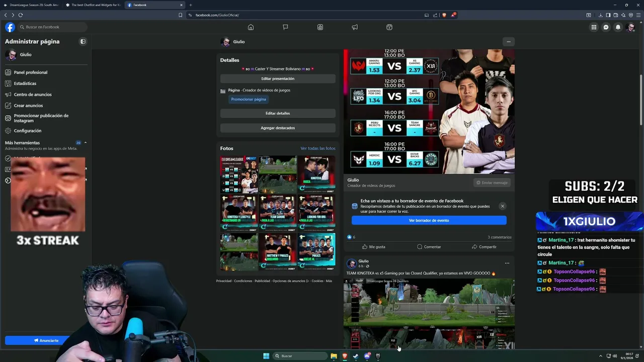This screenshot has width=644, height=362.
Task: Open Privacidad footer link
Action: [224, 281]
